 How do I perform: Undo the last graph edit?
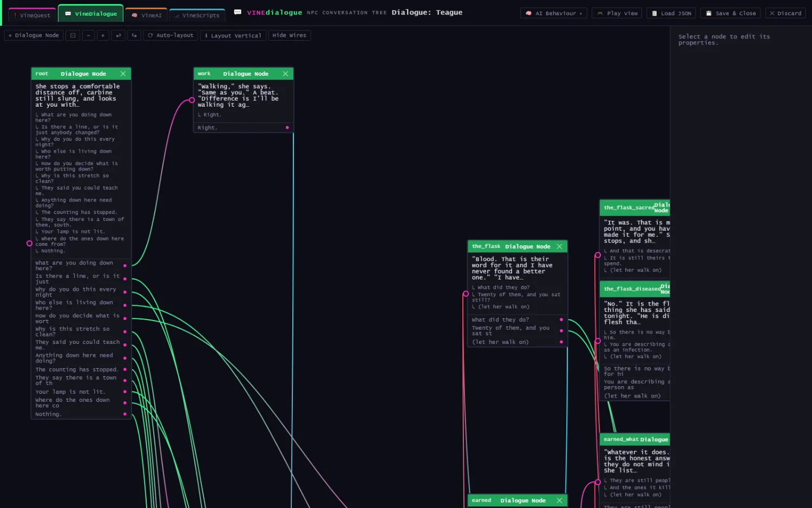tap(118, 35)
